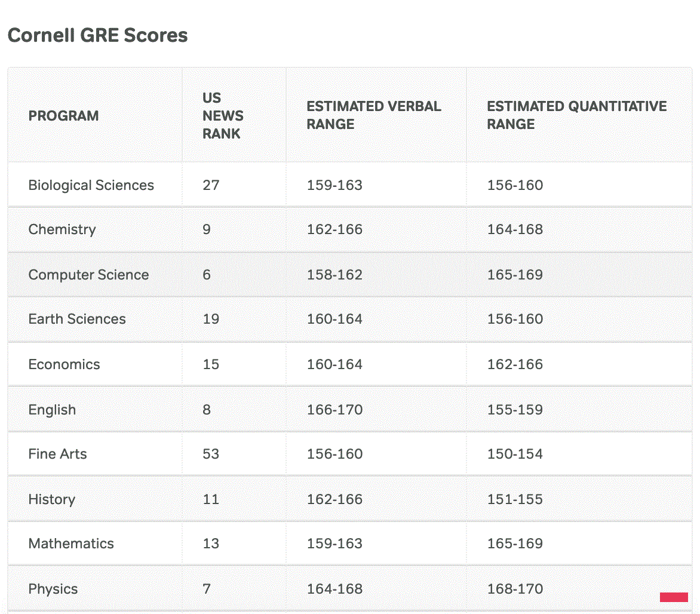Click Chemistry rank value 9
The image size is (700, 614).
pyautogui.click(x=207, y=229)
